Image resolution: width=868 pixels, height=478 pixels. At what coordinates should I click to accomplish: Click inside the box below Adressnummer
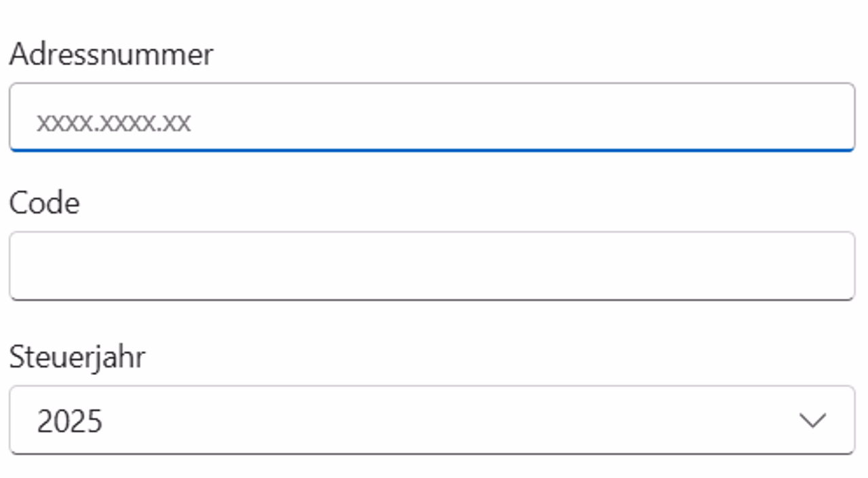click(x=431, y=117)
